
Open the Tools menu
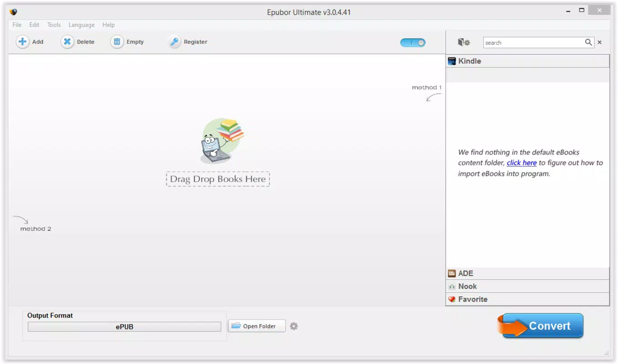[54, 25]
